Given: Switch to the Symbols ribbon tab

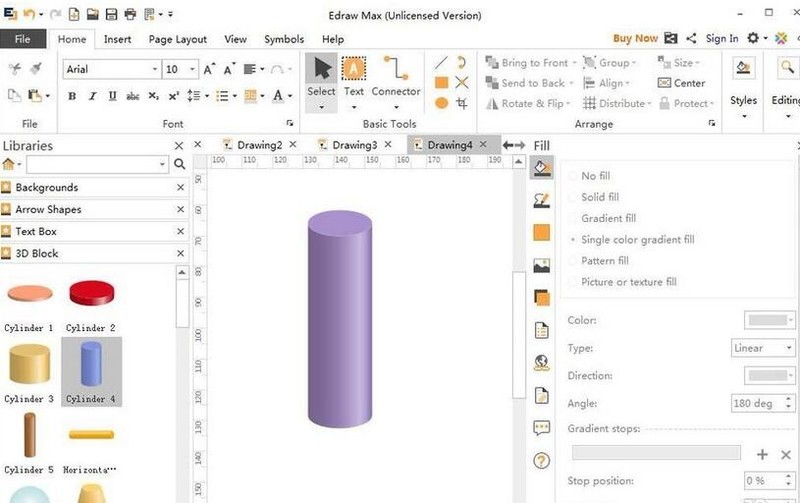Looking at the screenshot, I should point(284,39).
